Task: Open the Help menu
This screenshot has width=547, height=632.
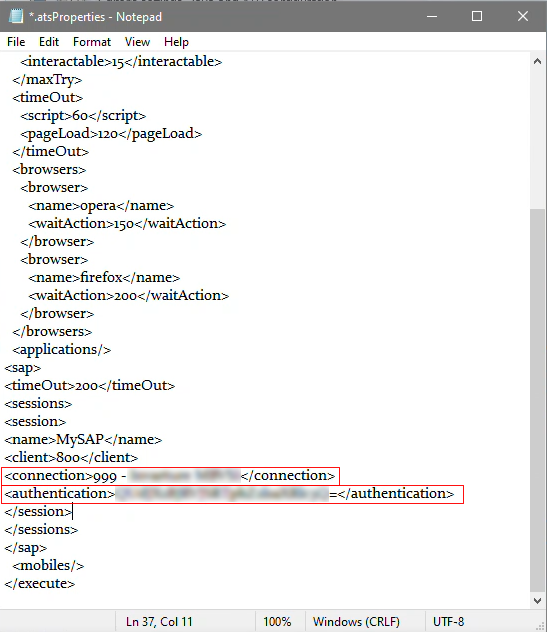Action: [x=176, y=42]
